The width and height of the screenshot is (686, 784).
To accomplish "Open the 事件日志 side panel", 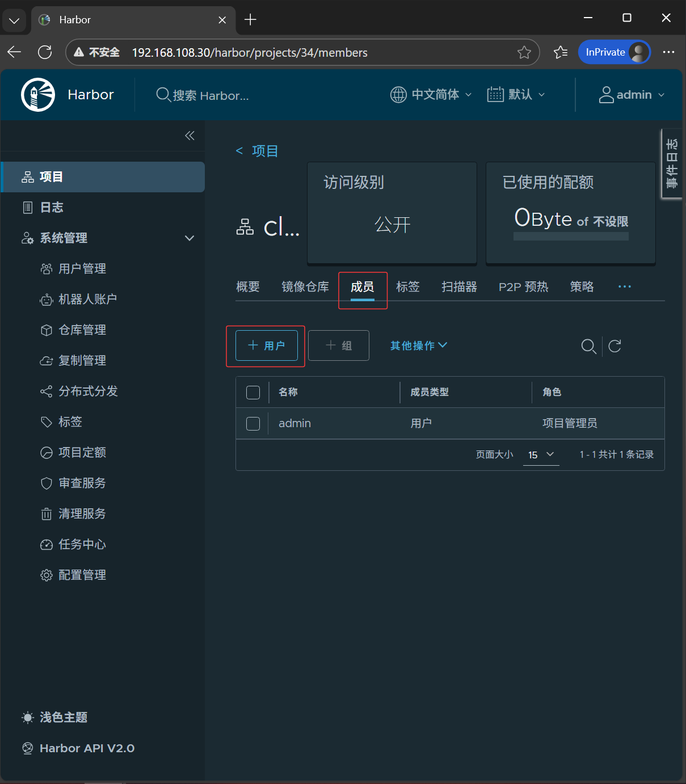I will pyautogui.click(x=672, y=163).
